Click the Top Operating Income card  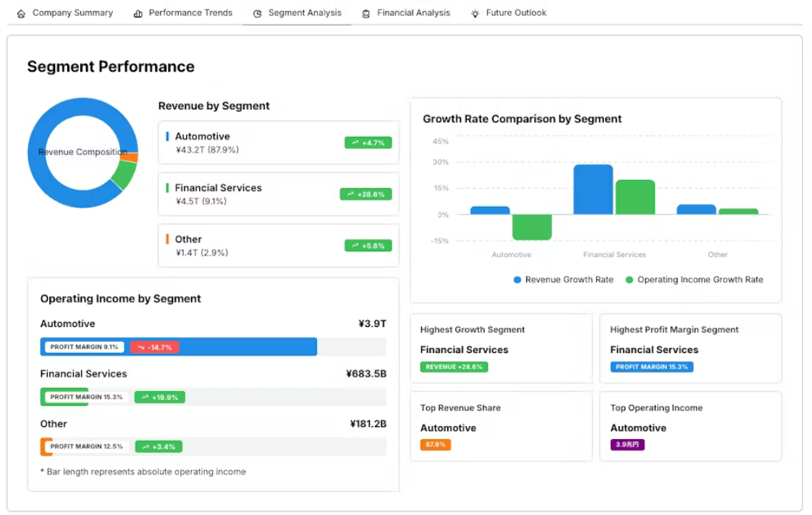690,427
